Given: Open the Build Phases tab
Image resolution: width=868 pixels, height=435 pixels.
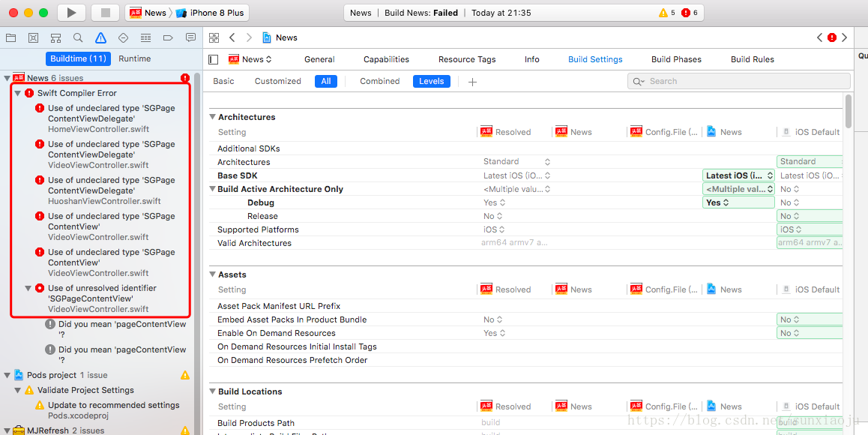Looking at the screenshot, I should click(x=676, y=59).
